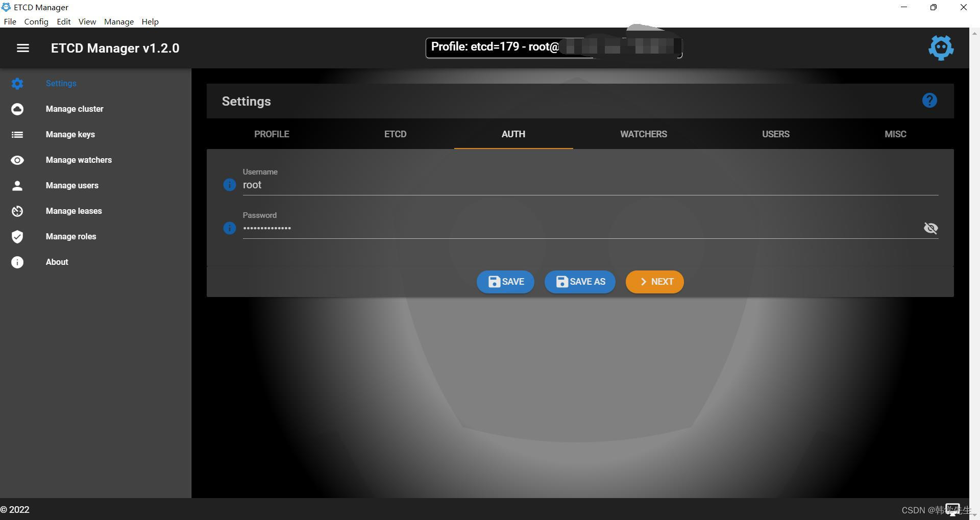Click the info icon beside Username
This screenshot has height=520, width=980.
pos(230,185)
